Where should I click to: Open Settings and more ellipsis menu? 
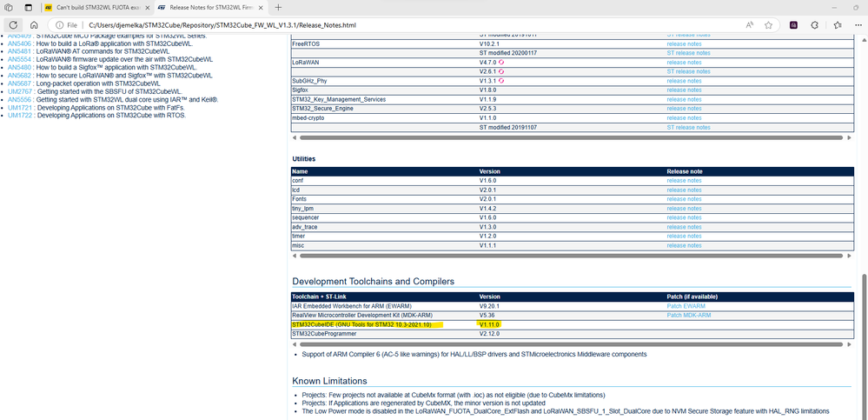[858, 25]
